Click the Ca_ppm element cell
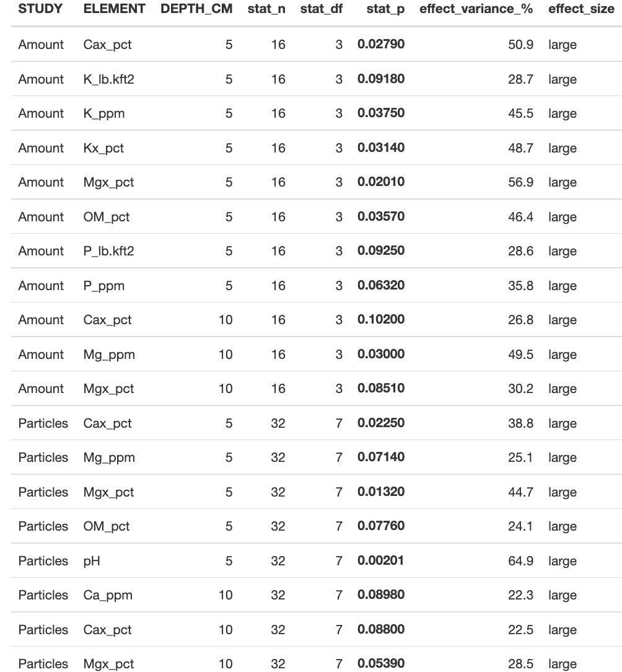622x672 pixels. tap(108, 595)
